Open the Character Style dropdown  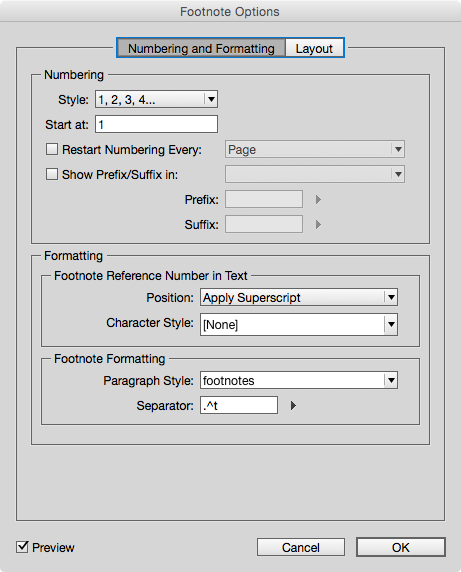(x=299, y=324)
